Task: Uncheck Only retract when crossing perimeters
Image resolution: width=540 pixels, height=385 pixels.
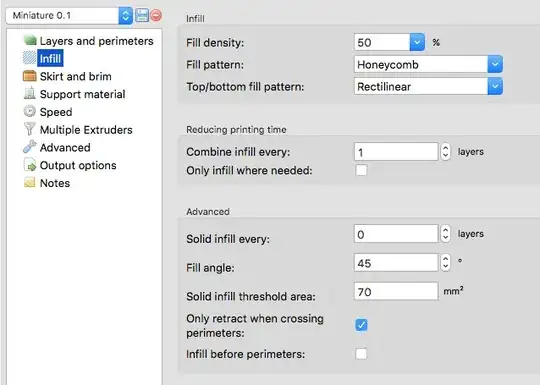Action: (x=361, y=325)
